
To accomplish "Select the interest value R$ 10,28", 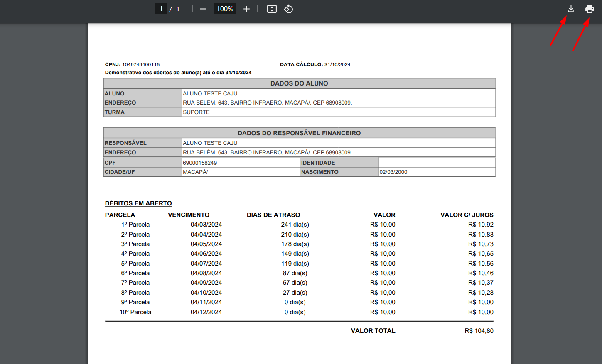I will click(481, 293).
